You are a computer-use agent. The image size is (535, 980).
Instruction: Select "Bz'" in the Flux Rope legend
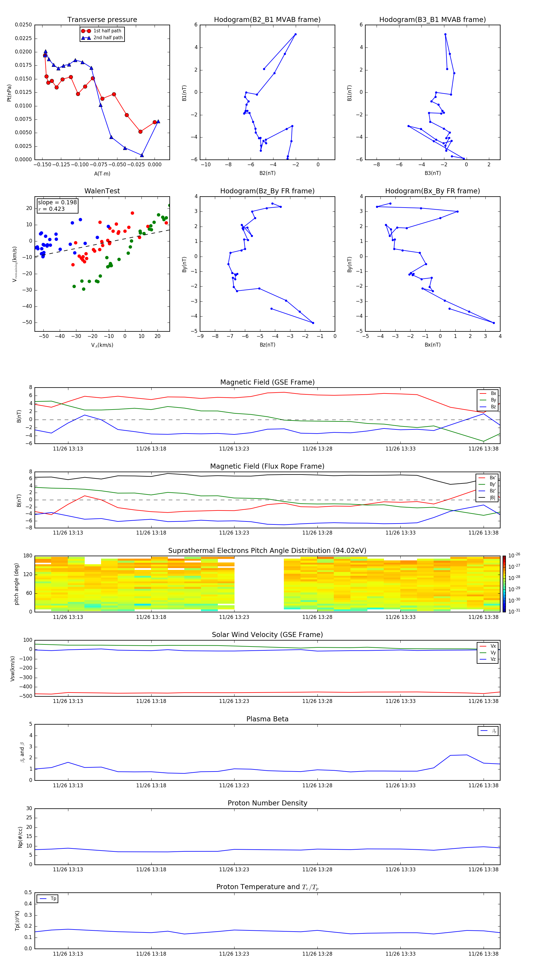coord(487,491)
